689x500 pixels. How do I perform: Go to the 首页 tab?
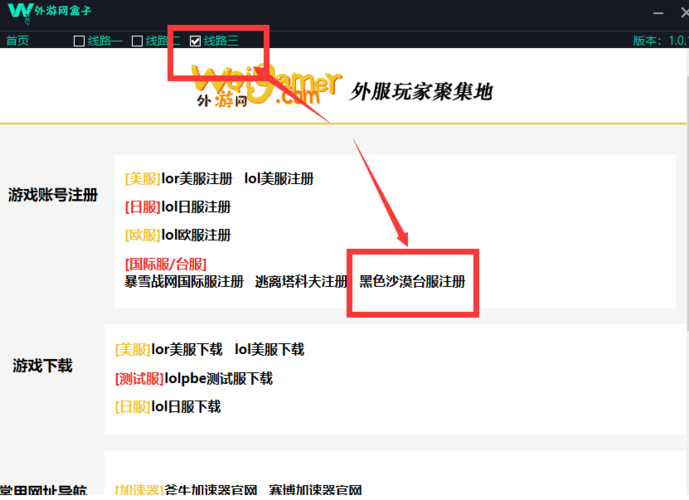17,41
